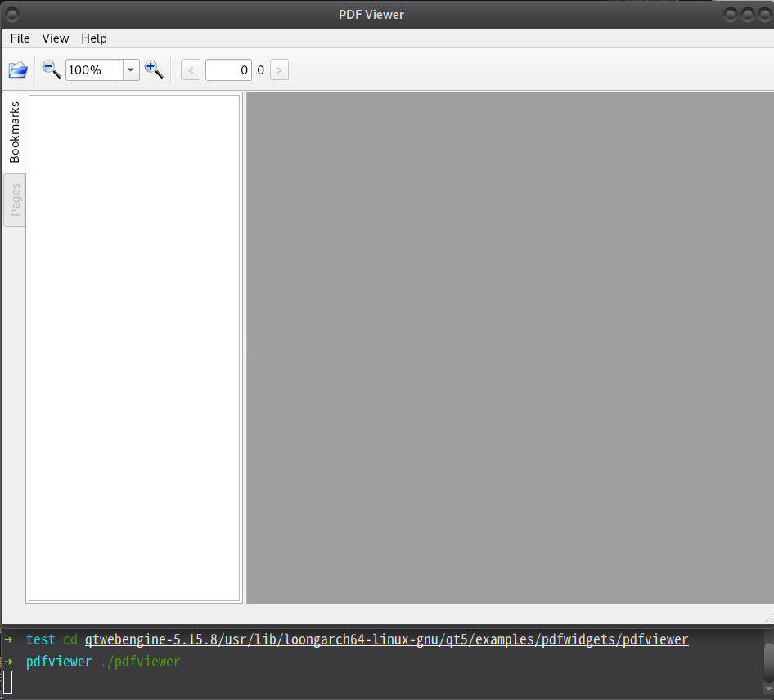Screen dimensions: 774x700
Task: Click the total page count label
Action: pos(261,70)
